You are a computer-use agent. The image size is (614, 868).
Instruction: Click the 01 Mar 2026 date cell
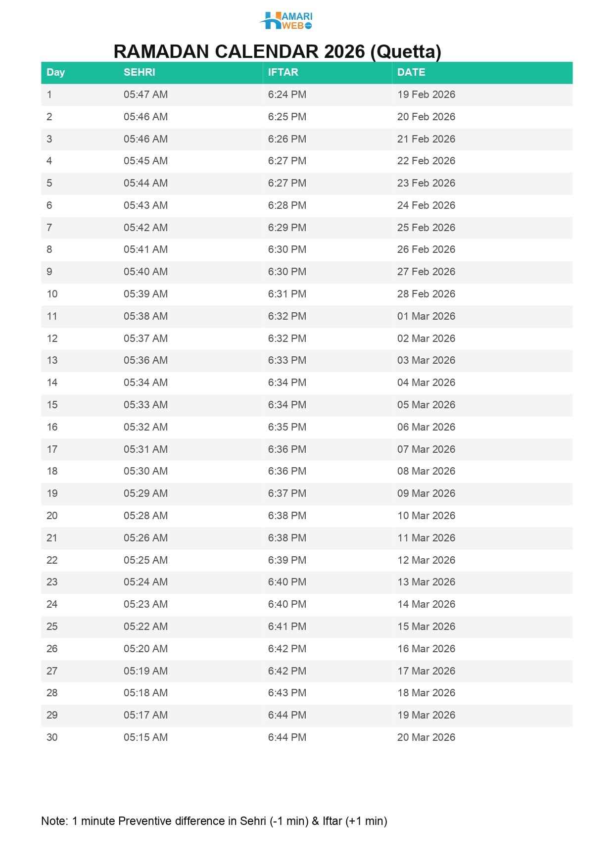(426, 316)
